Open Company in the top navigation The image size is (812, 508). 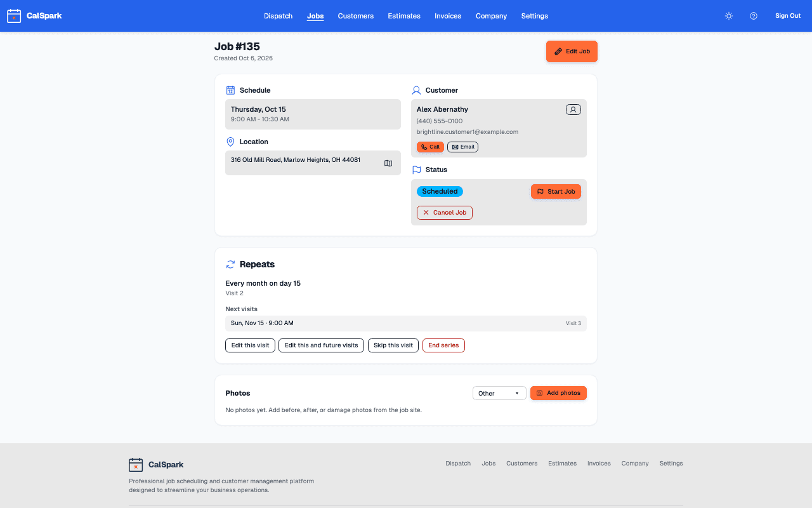(x=492, y=16)
